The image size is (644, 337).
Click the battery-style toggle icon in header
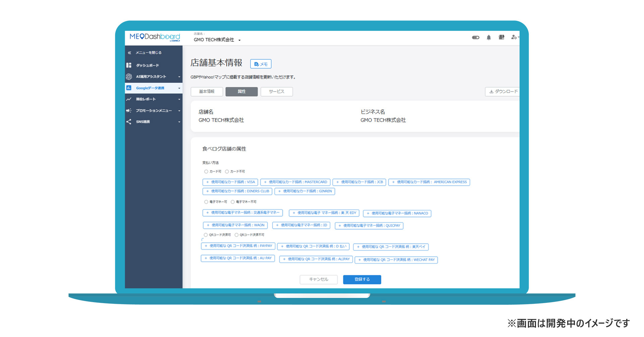pos(475,38)
